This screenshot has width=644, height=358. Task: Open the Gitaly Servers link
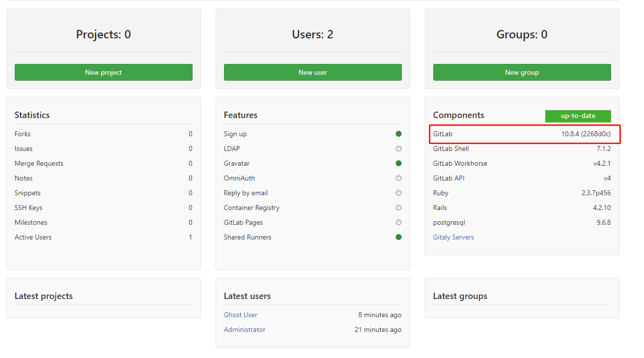pyautogui.click(x=453, y=237)
